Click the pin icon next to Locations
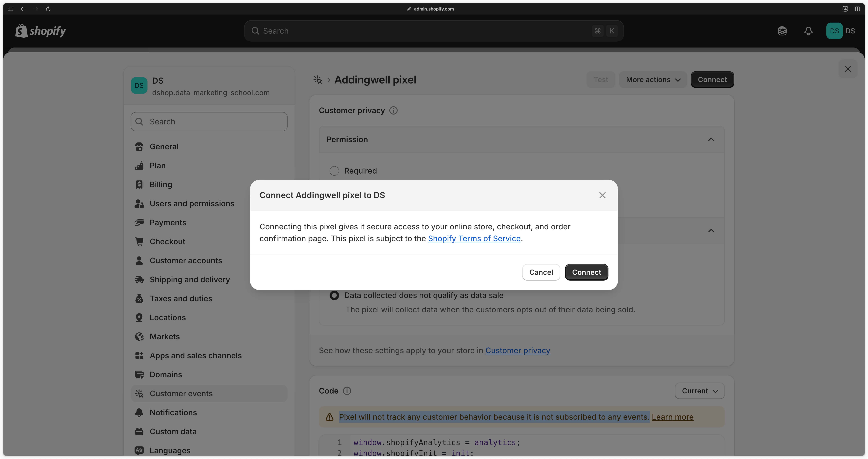The height and width of the screenshot is (459, 868). (x=139, y=318)
